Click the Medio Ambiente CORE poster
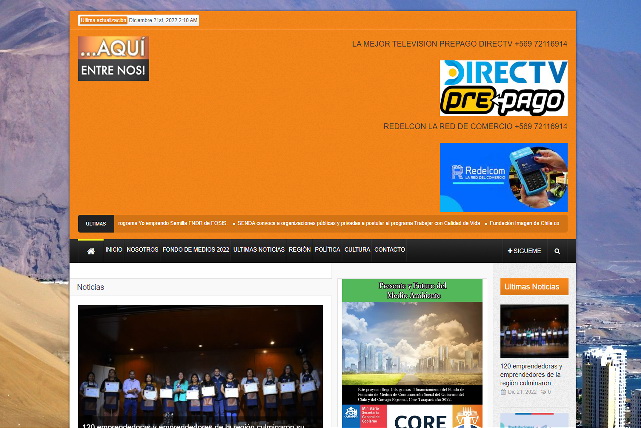The width and height of the screenshot is (641, 428). click(411, 350)
